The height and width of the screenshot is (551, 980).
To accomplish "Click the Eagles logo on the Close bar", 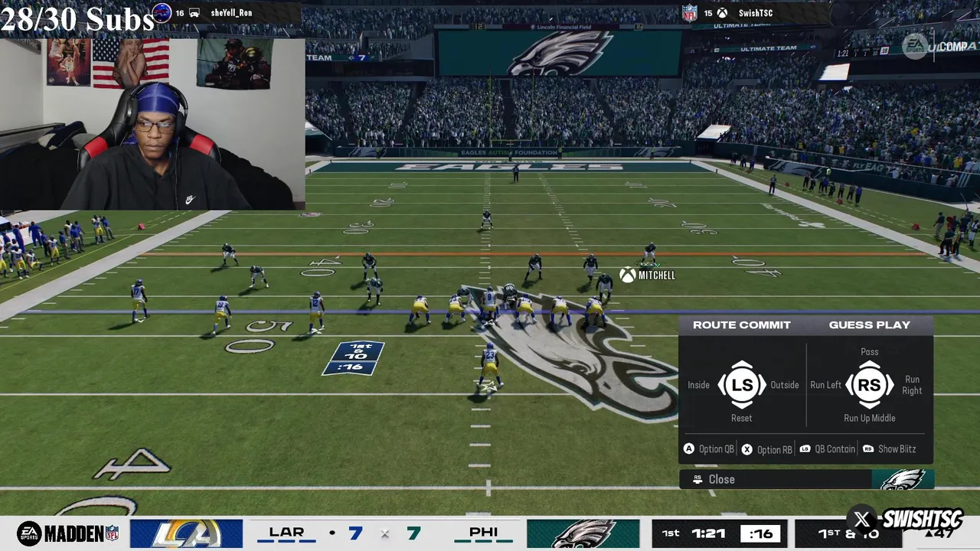I will [903, 480].
